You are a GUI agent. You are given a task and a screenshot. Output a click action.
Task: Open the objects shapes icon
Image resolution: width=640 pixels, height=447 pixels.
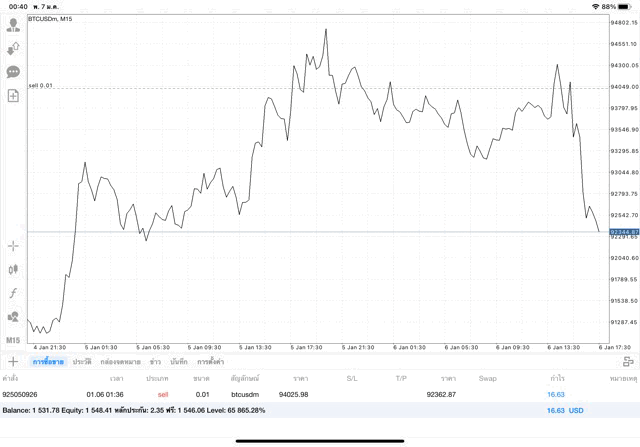coord(13,317)
